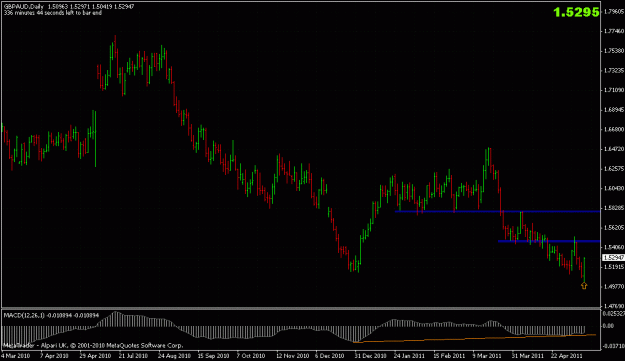The height and width of the screenshot is (361, 625).
Task: Click the 1.49770 price axis label
Action: click(613, 286)
